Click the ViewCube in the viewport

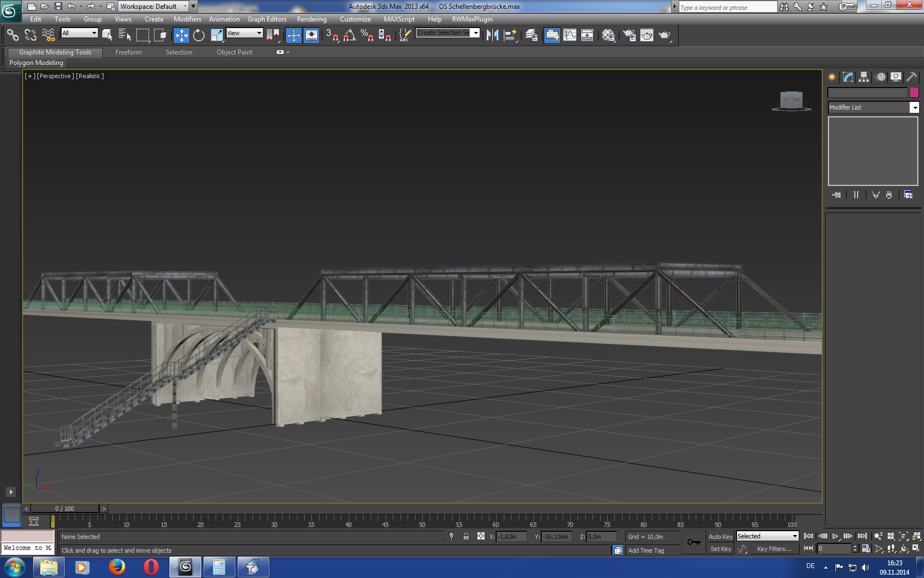[x=791, y=100]
